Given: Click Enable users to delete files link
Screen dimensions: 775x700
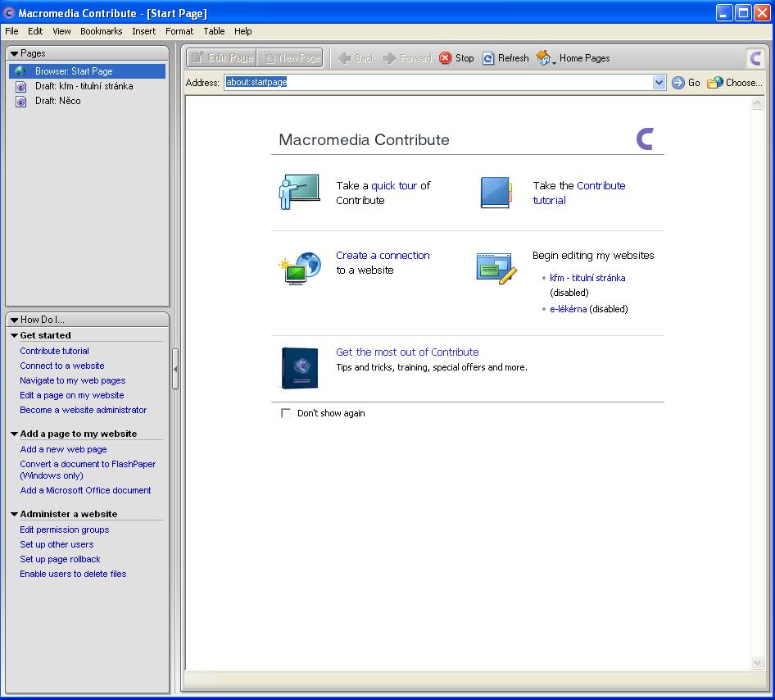Looking at the screenshot, I should point(73,575).
